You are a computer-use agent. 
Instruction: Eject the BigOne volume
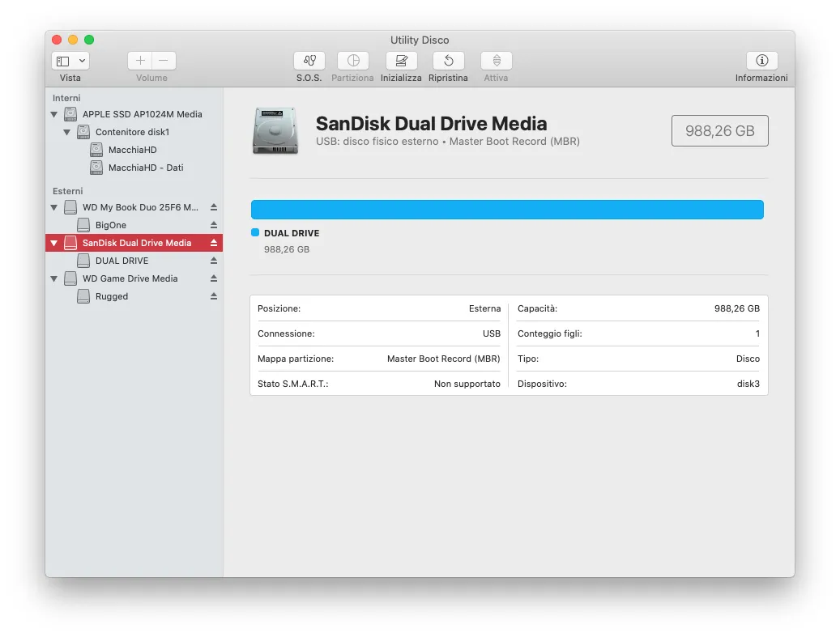click(215, 225)
